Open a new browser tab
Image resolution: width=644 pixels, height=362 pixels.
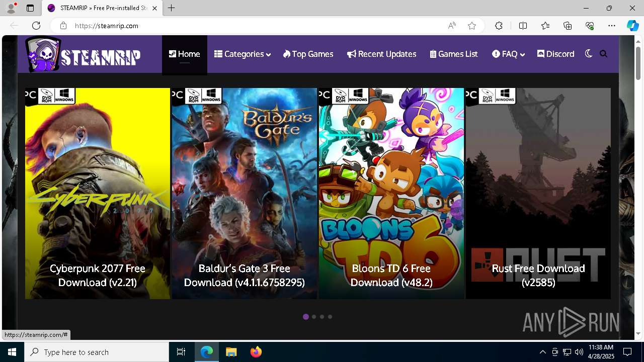(x=172, y=8)
